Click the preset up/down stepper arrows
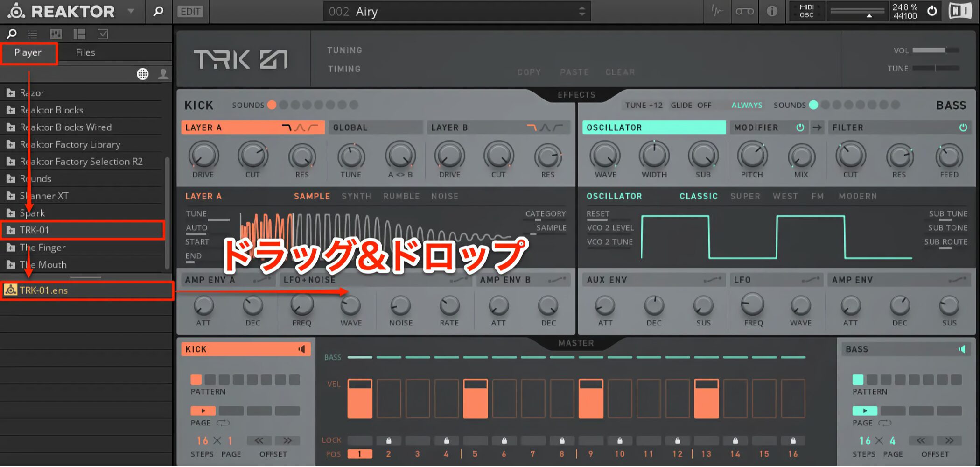980x467 pixels. click(x=582, y=11)
